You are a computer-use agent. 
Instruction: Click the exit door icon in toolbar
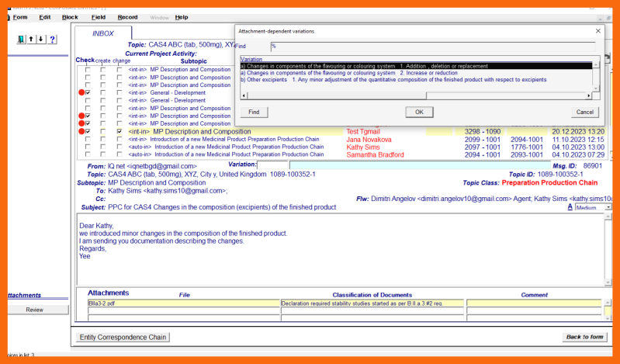[21, 40]
